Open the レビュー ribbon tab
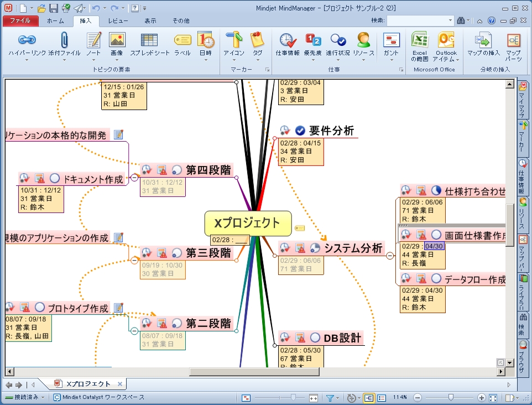 (x=118, y=20)
